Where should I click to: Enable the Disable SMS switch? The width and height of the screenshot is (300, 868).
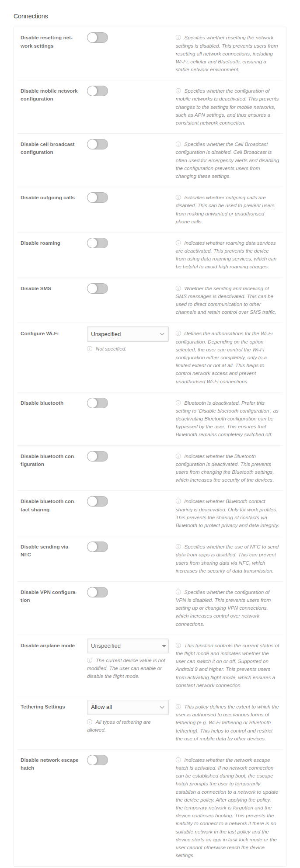pos(97,288)
